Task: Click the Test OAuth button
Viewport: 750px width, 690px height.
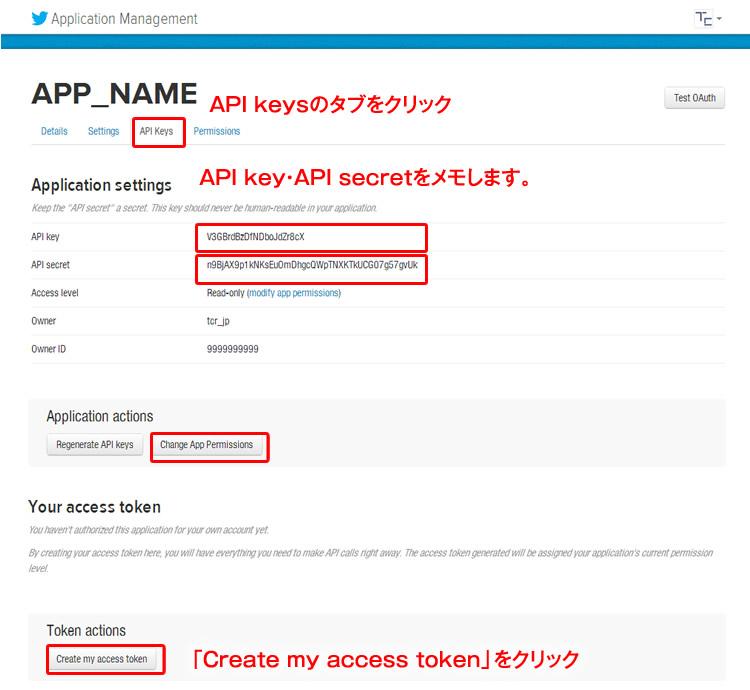Action: [x=695, y=98]
